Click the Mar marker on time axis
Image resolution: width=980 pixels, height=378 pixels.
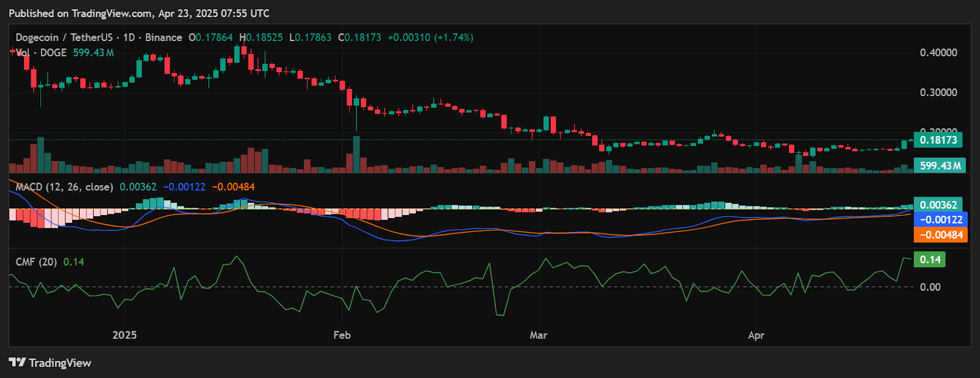[x=538, y=335]
